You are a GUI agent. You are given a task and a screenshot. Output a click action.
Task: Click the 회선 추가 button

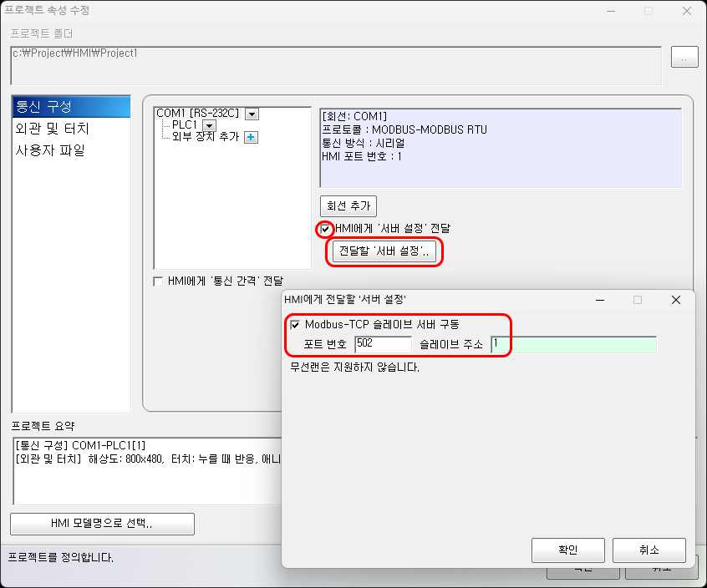click(348, 205)
